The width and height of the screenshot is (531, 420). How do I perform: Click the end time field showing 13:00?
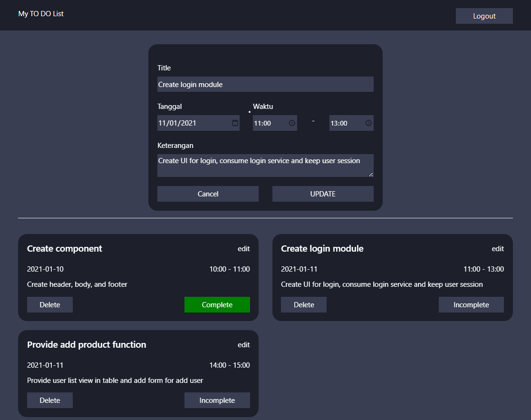pyautogui.click(x=351, y=123)
